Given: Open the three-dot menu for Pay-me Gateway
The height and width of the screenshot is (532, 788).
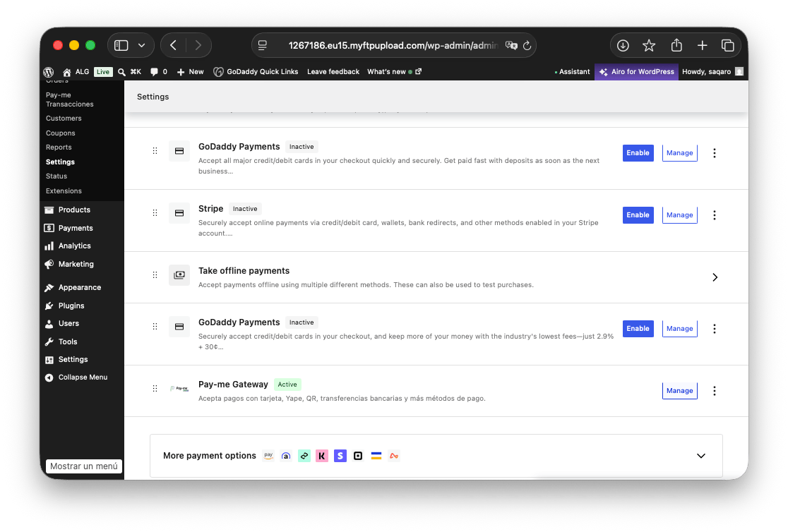Looking at the screenshot, I should coord(714,391).
